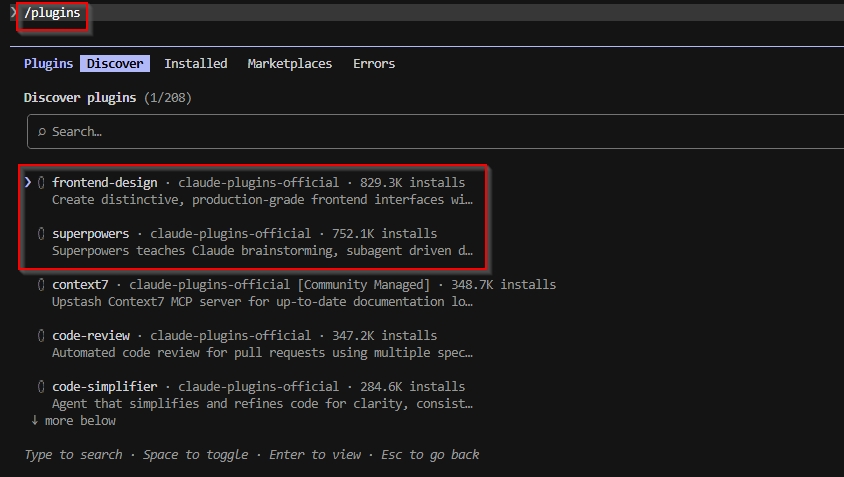
Task: Open the Installed tab
Action: [x=195, y=64]
